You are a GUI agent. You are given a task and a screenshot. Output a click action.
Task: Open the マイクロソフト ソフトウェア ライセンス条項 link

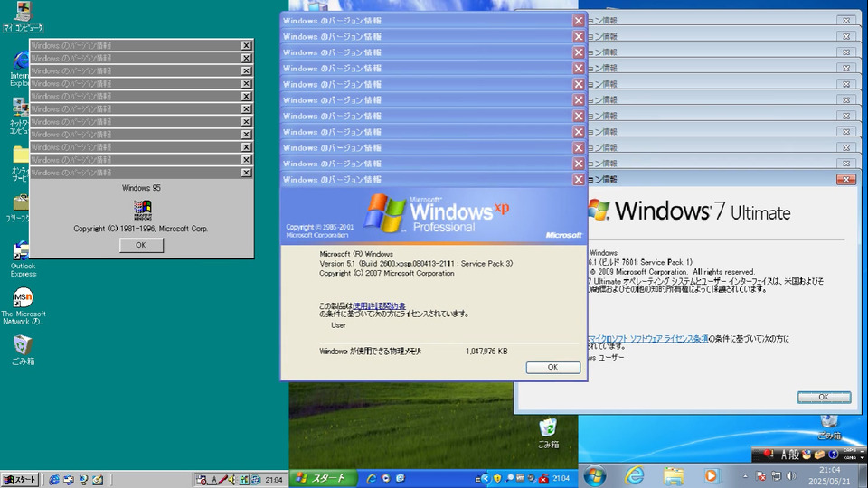(648, 339)
